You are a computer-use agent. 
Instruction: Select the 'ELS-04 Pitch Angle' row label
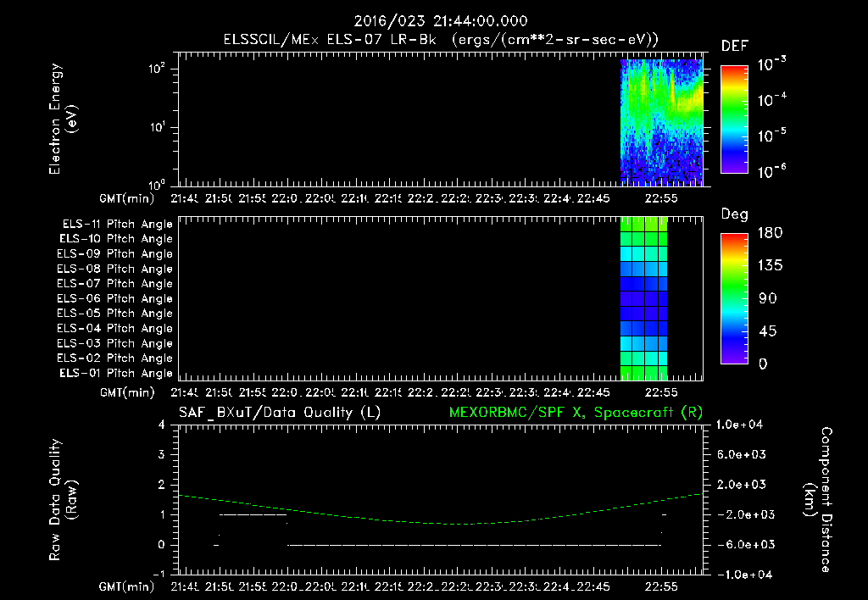coord(114,328)
